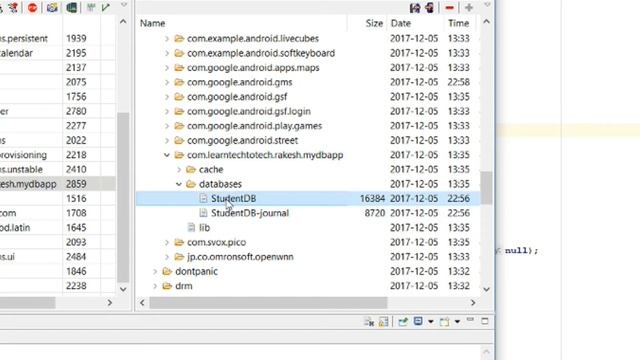Collapse the databases folder
Image resolution: width=640 pixels, height=360 pixels.
pos(179,184)
